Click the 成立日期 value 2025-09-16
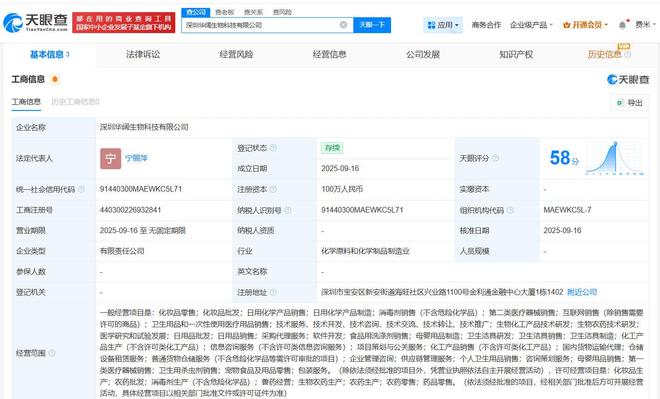 tap(340, 168)
